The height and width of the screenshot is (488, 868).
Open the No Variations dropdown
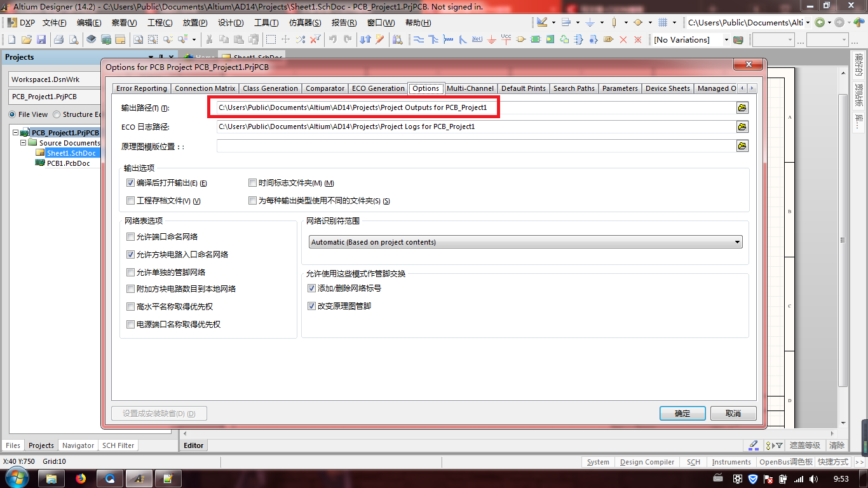point(726,40)
